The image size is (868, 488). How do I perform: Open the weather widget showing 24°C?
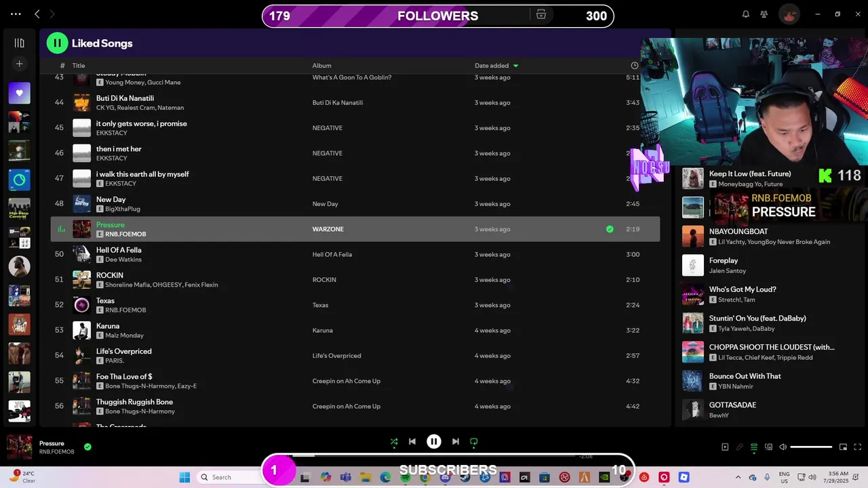point(23,477)
